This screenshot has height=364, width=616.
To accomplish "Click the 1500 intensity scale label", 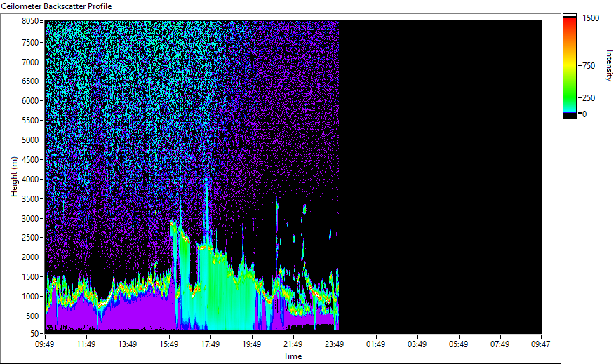I will (591, 18).
